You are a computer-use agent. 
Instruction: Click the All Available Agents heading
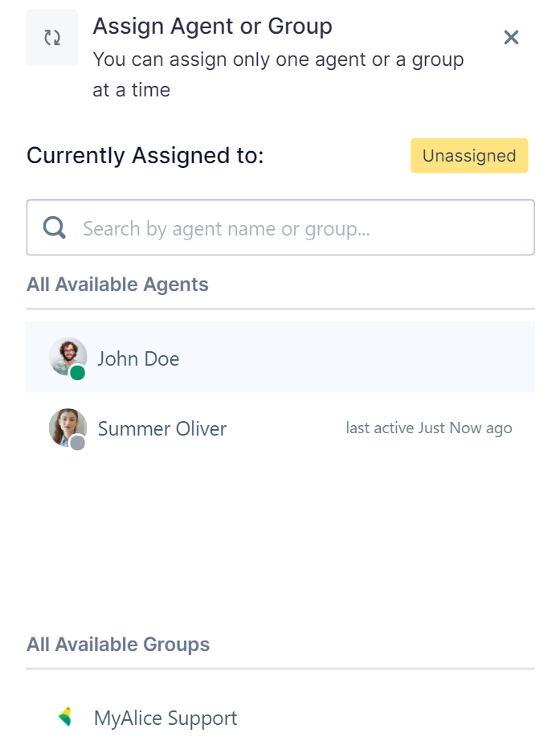click(x=117, y=285)
